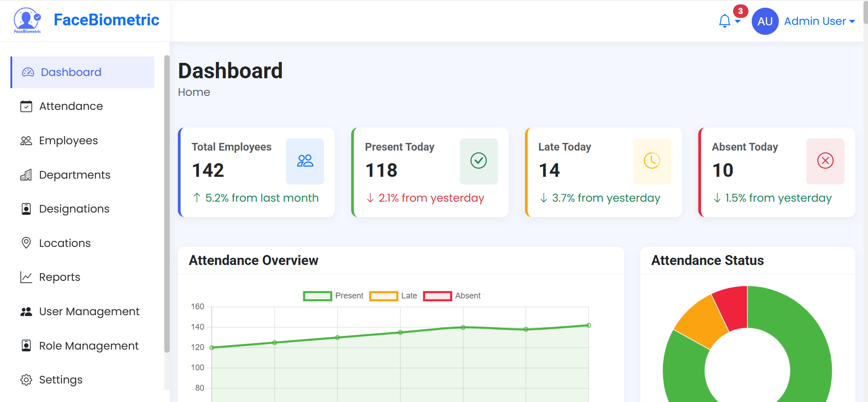Screen dimensions: 868x402
Task: Open Role Management
Action: [x=82, y=345]
